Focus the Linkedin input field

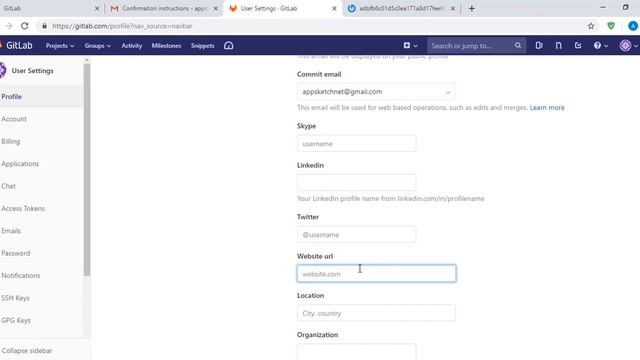point(357,182)
